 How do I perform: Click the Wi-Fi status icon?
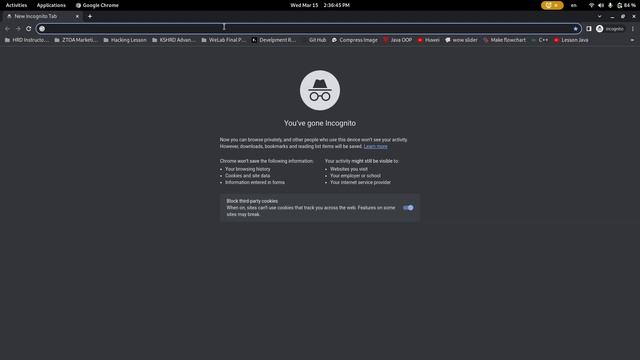(x=591, y=5)
